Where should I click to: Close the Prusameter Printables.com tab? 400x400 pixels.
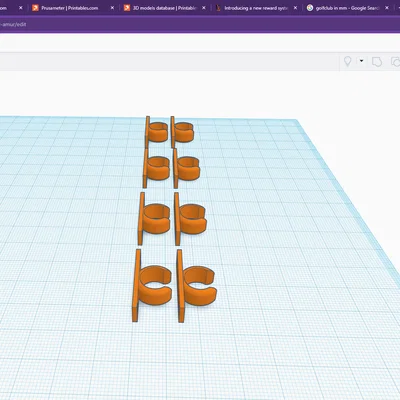point(112,8)
